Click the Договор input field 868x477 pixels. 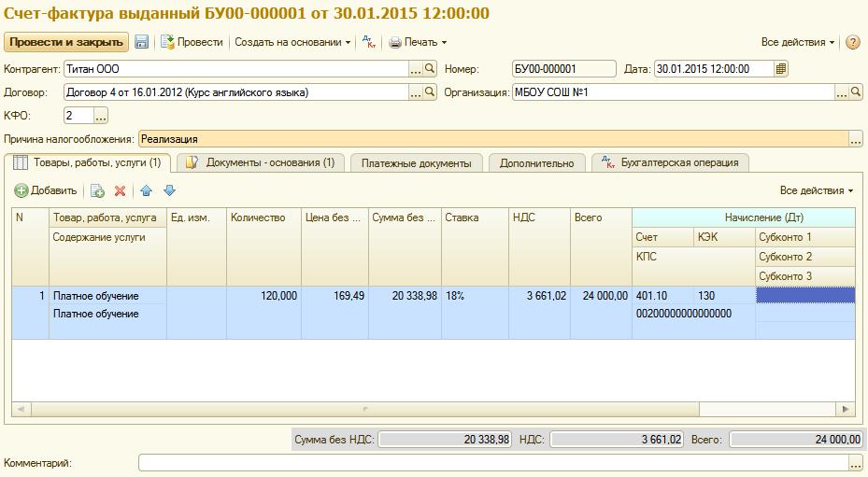coord(235,92)
